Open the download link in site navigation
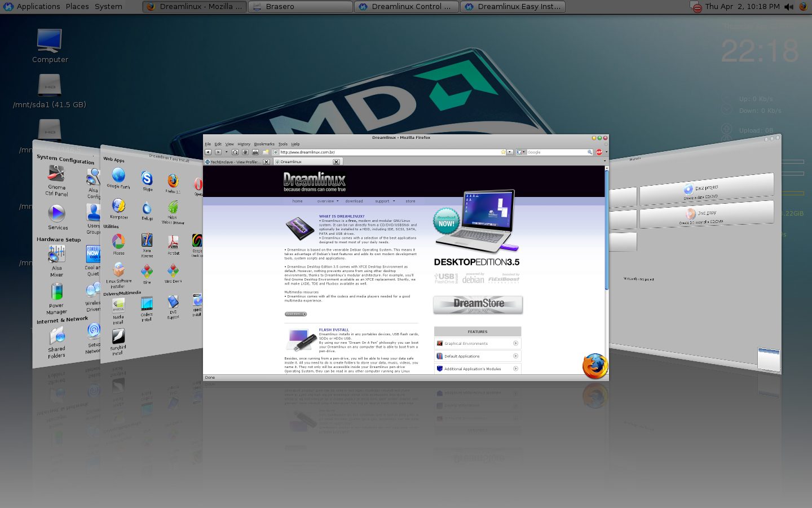 tap(354, 201)
